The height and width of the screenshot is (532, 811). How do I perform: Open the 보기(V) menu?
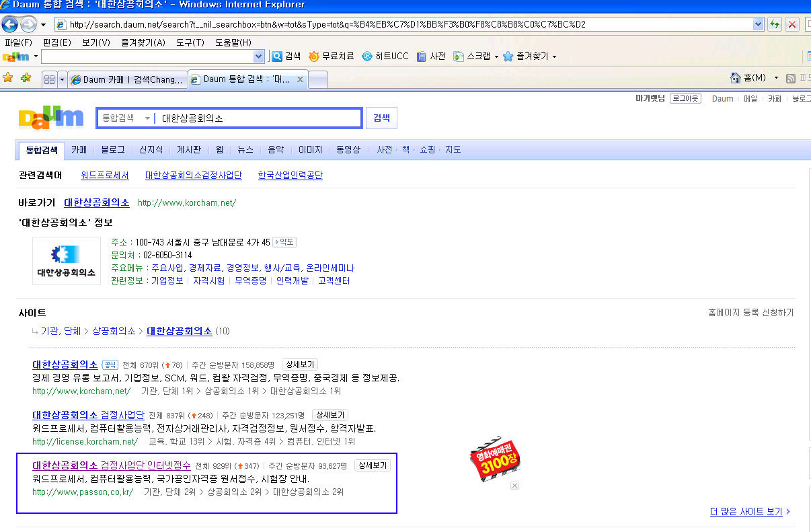96,42
